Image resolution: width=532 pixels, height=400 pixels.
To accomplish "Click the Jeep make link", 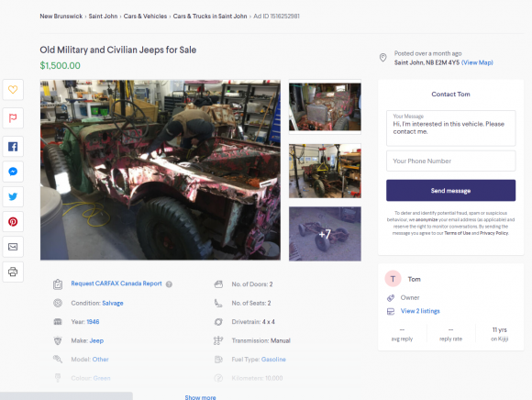I will click(96, 340).
